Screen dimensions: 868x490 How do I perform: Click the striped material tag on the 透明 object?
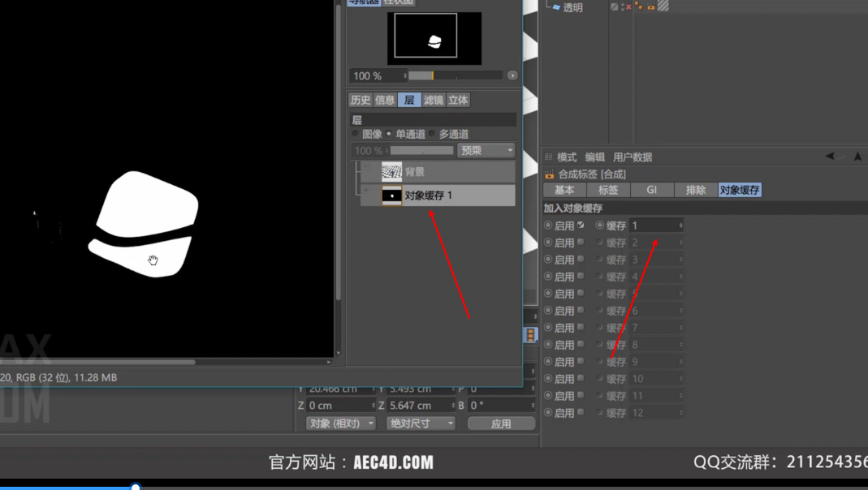tap(663, 6)
